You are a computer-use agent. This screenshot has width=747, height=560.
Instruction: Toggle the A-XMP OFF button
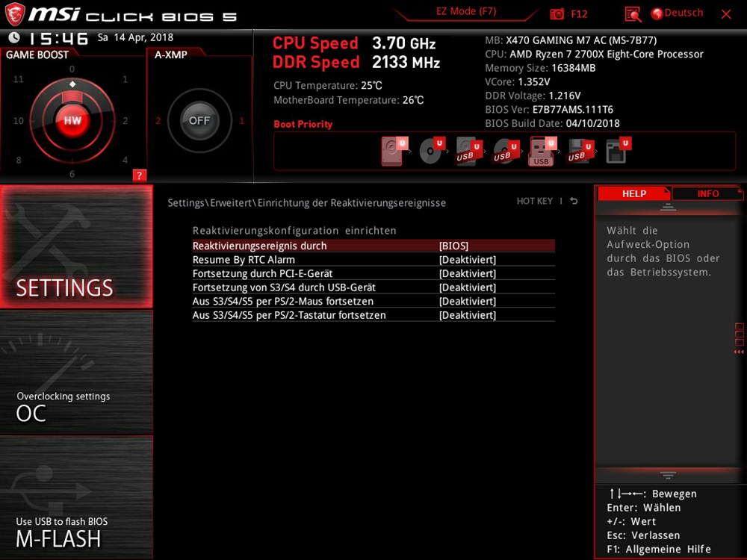point(199,120)
